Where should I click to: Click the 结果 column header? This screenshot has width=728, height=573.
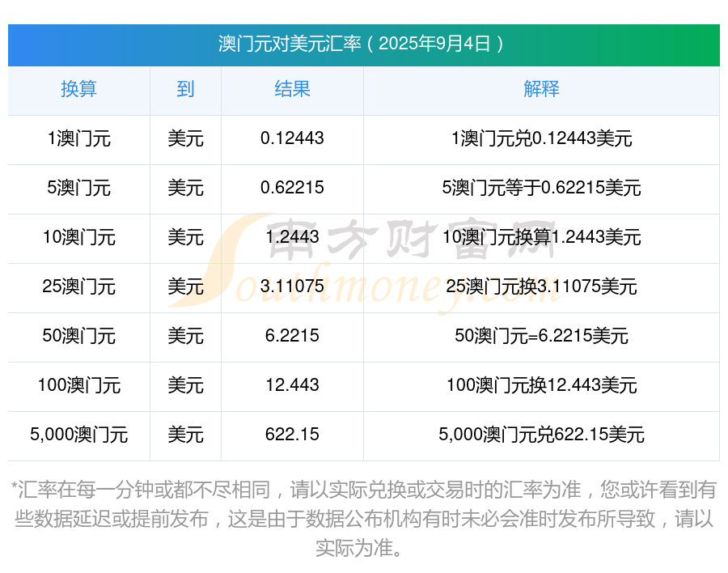tap(292, 88)
